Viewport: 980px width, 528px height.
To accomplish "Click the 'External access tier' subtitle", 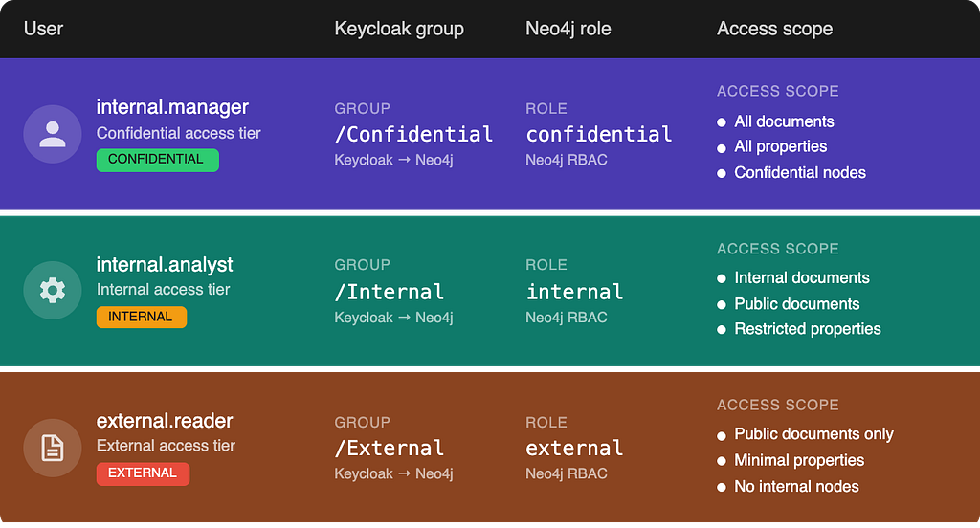I will [166, 446].
